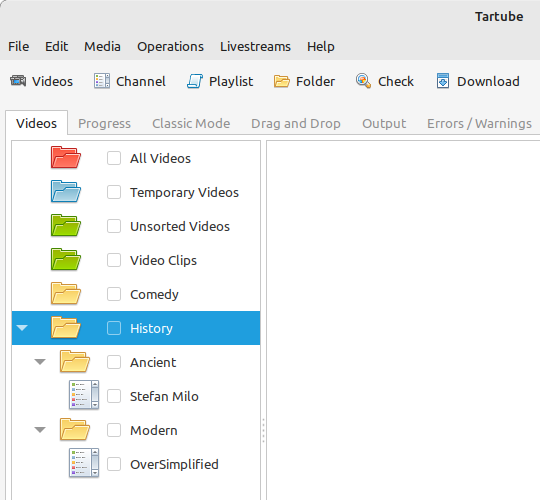Collapse the Ancient subfolder arrow
The height and width of the screenshot is (500, 540).
40,362
